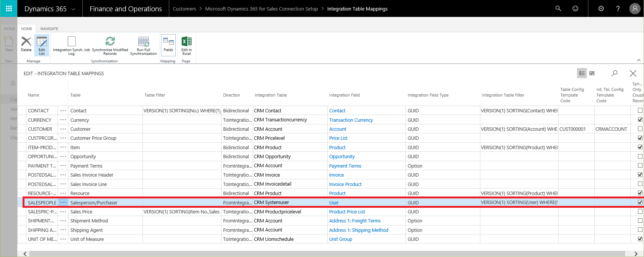This screenshot has width=644, height=257.
Task: Click Integration Table Mappings breadcrumb
Action: pos(357,9)
